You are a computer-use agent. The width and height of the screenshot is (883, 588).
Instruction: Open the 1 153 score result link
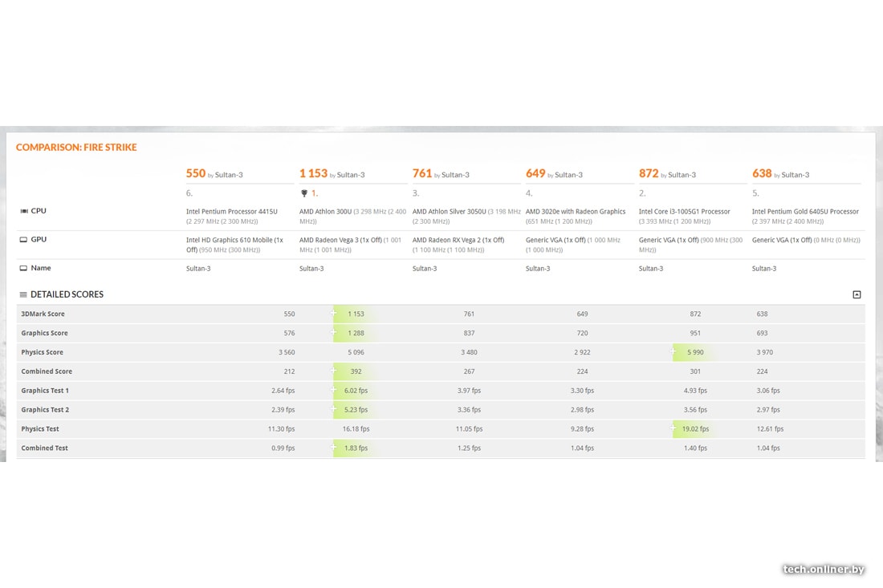tap(313, 173)
